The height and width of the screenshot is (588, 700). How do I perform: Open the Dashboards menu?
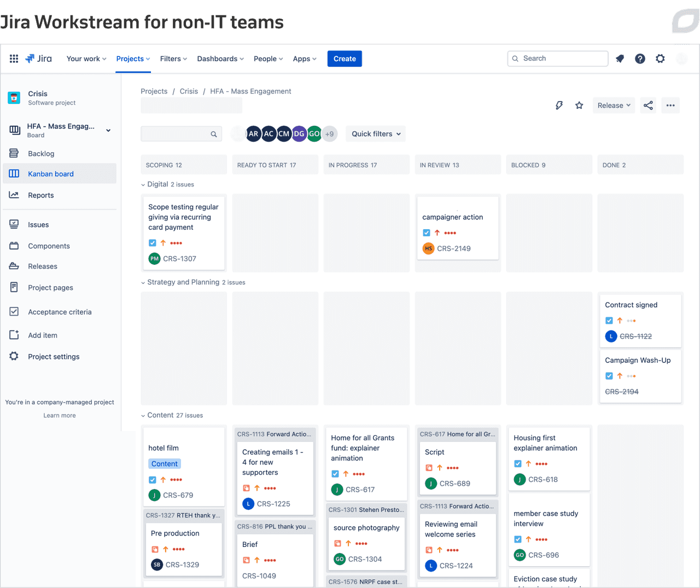[220, 59]
